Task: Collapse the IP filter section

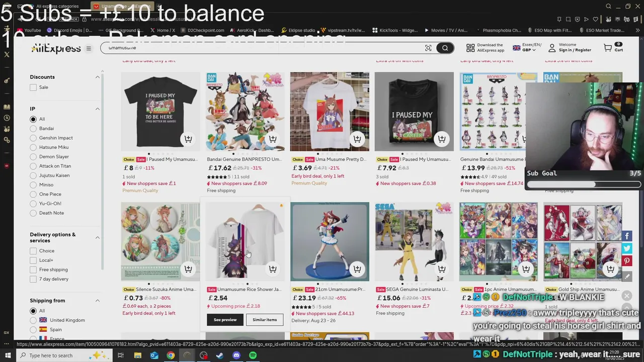Action: [x=97, y=109]
